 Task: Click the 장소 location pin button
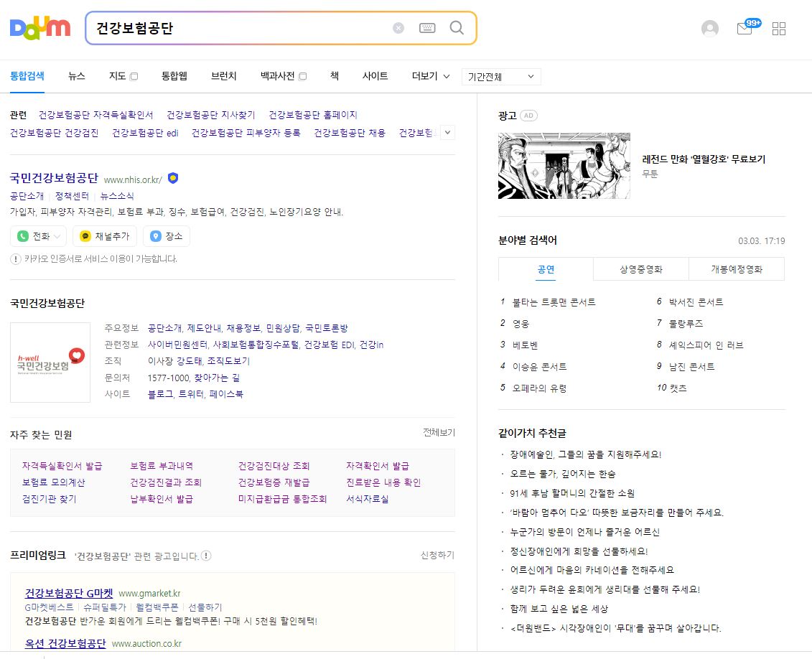tap(167, 236)
